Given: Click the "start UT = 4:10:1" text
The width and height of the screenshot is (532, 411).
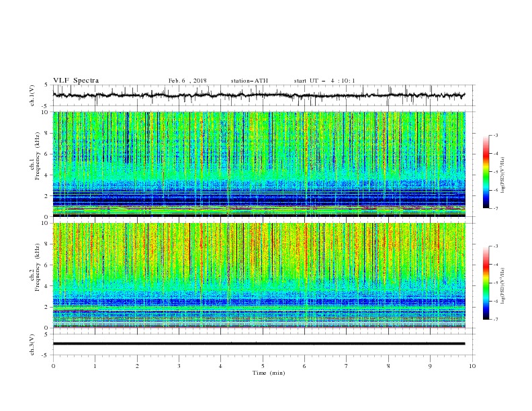Looking at the screenshot, I should (x=324, y=81).
